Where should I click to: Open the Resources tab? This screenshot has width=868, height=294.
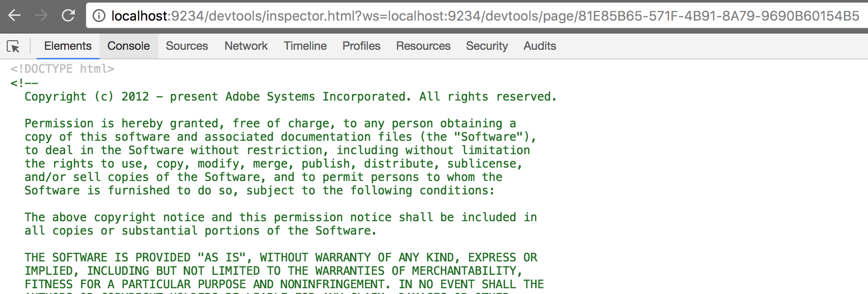tap(423, 46)
